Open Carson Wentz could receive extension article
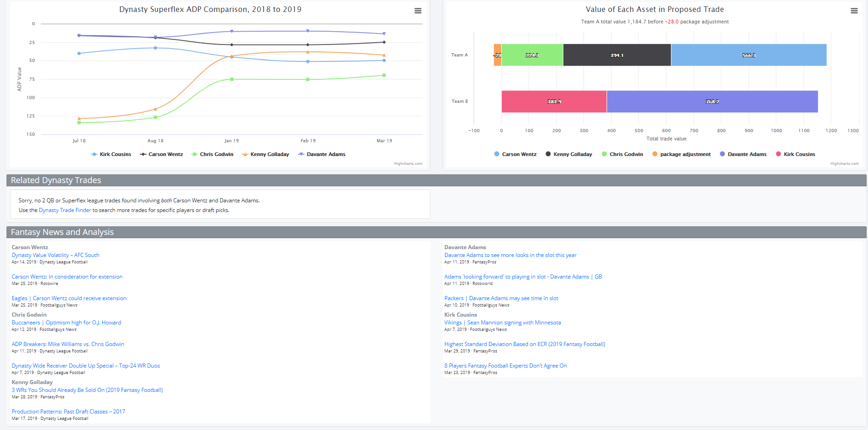The width and height of the screenshot is (868, 430). 69,298
